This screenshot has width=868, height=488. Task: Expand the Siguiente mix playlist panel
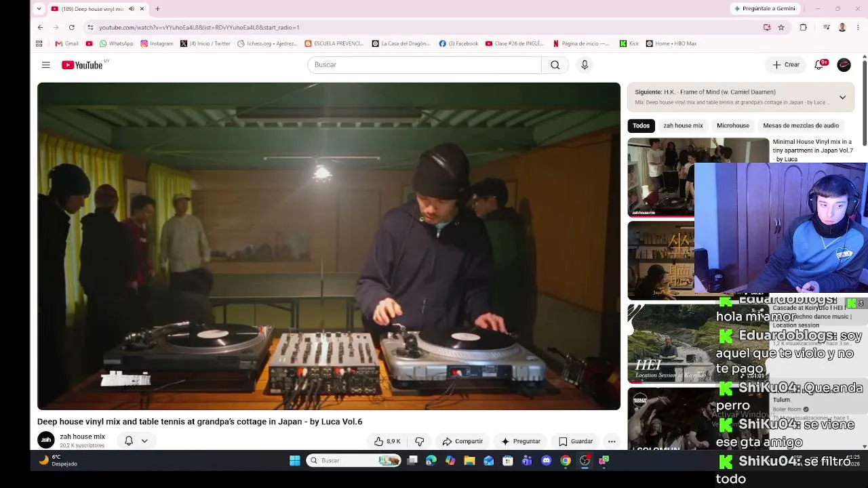pyautogui.click(x=842, y=97)
